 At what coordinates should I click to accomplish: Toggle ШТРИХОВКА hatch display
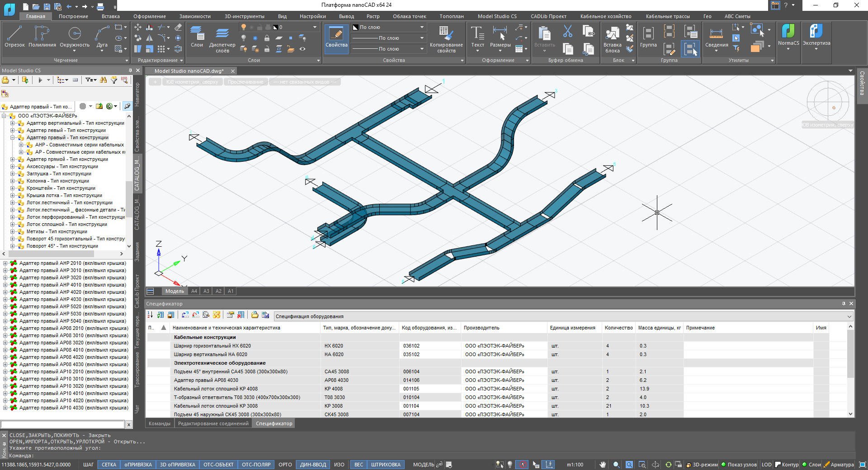coord(386,465)
